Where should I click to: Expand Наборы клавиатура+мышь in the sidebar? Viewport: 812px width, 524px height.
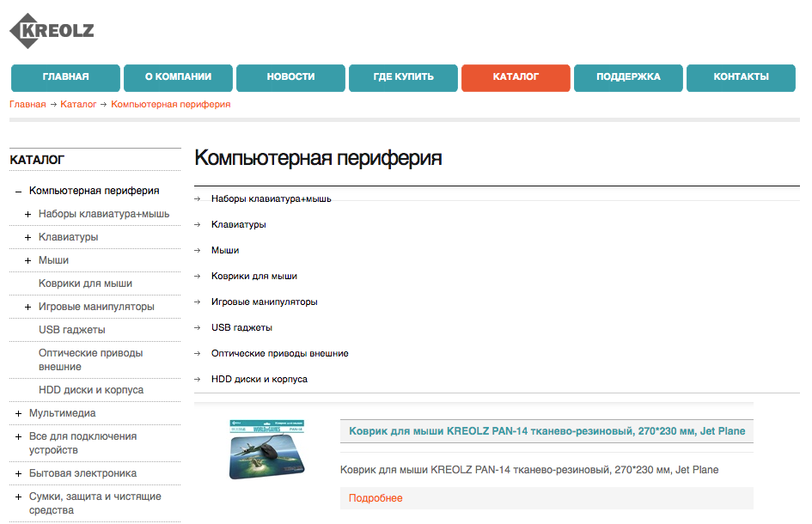tap(28, 215)
